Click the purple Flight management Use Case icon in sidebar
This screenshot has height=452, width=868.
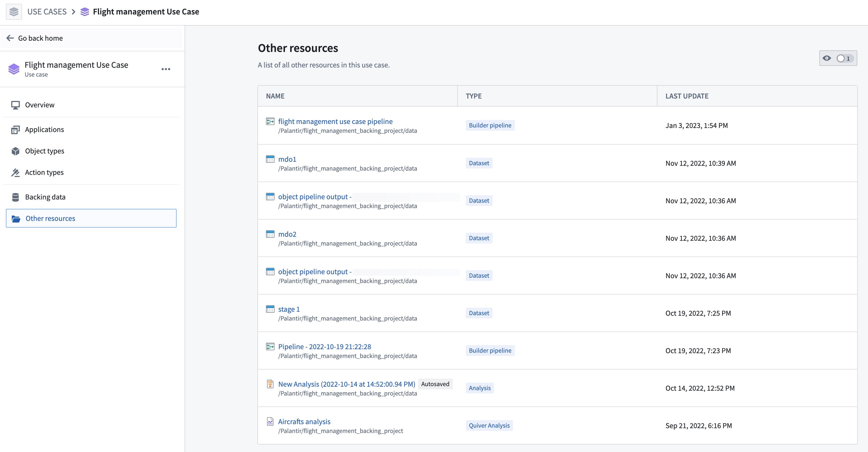(14, 69)
